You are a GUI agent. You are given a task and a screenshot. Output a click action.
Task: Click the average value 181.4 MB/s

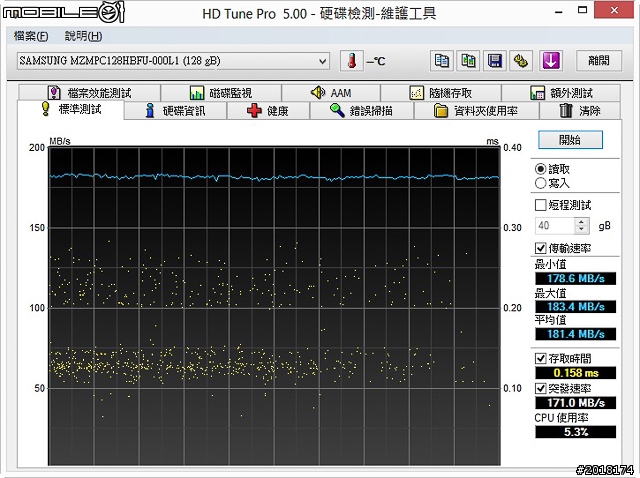click(576, 334)
